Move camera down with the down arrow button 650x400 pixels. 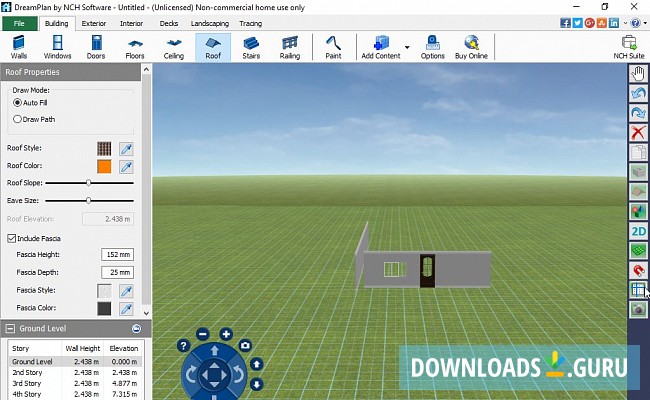257,384
